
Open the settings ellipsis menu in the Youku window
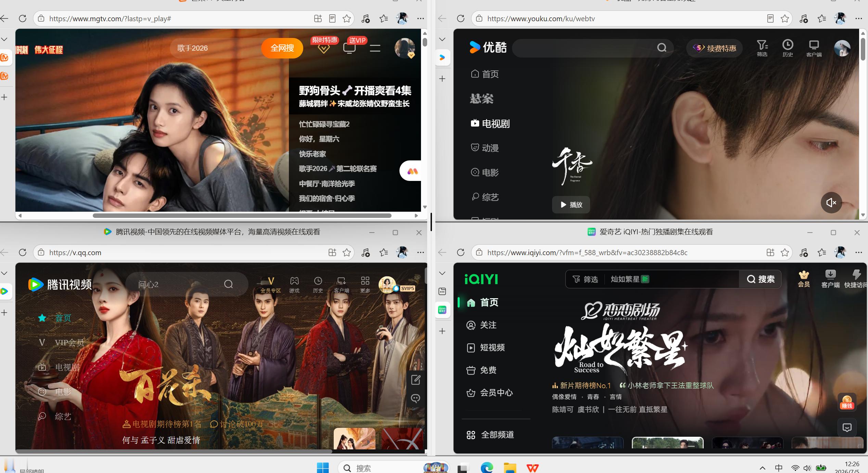(x=858, y=18)
